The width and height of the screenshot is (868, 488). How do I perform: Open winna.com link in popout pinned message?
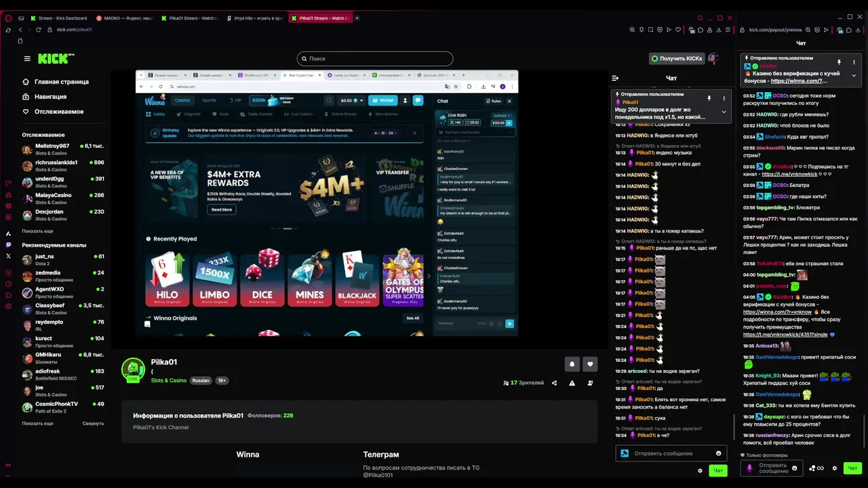799,81
